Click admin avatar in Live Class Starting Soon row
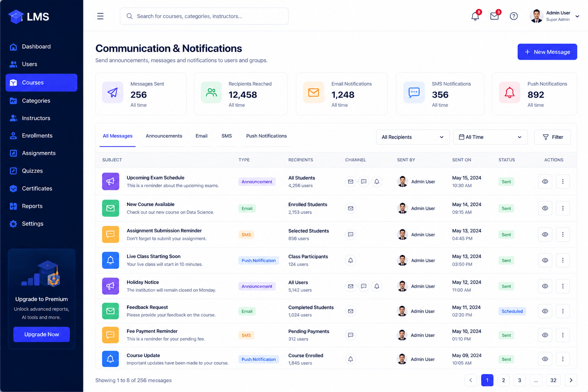This screenshot has width=588, height=392. click(x=402, y=260)
